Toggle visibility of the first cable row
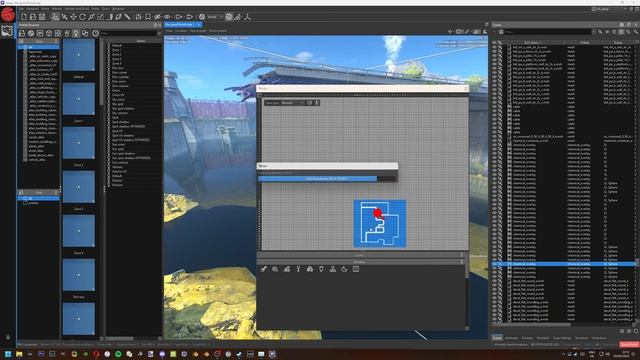Image resolution: width=640 pixels, height=360 pixels. pos(494,107)
